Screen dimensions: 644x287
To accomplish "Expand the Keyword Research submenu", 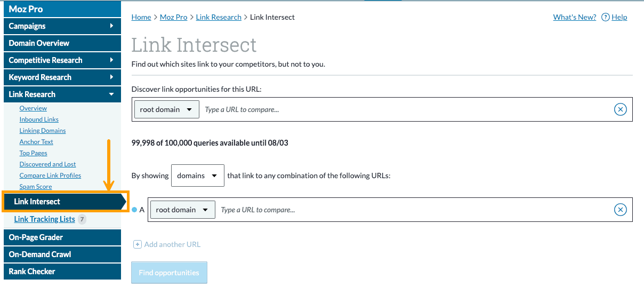I will click(x=111, y=77).
